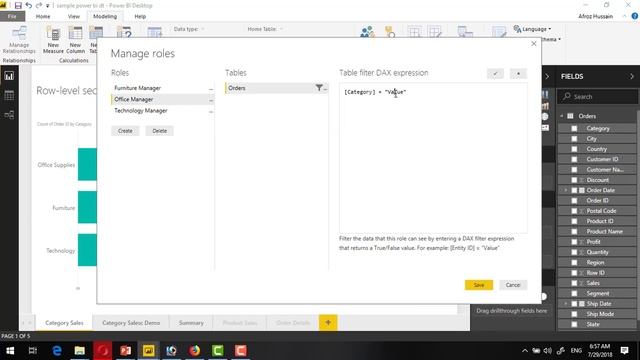Click the volume icon in system tray

(x=548, y=351)
